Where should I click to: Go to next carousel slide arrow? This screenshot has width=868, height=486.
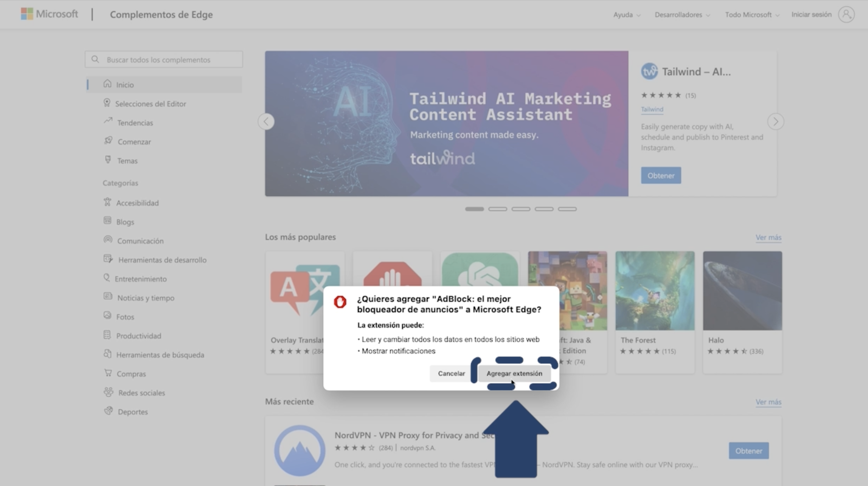(775, 122)
